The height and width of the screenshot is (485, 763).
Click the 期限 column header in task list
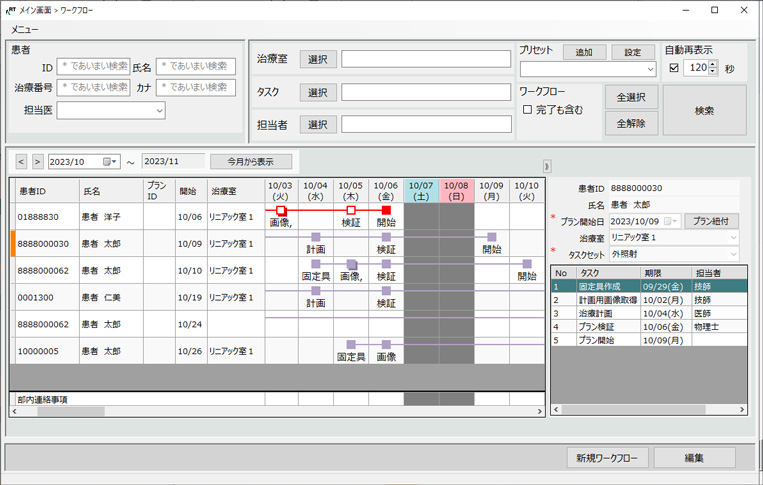(x=665, y=273)
